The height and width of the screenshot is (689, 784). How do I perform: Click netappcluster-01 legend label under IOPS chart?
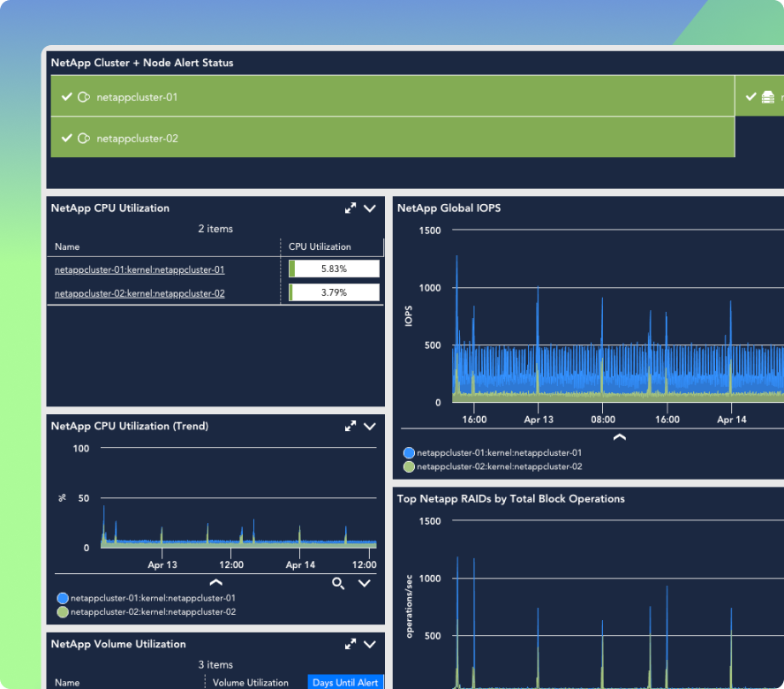500,453
